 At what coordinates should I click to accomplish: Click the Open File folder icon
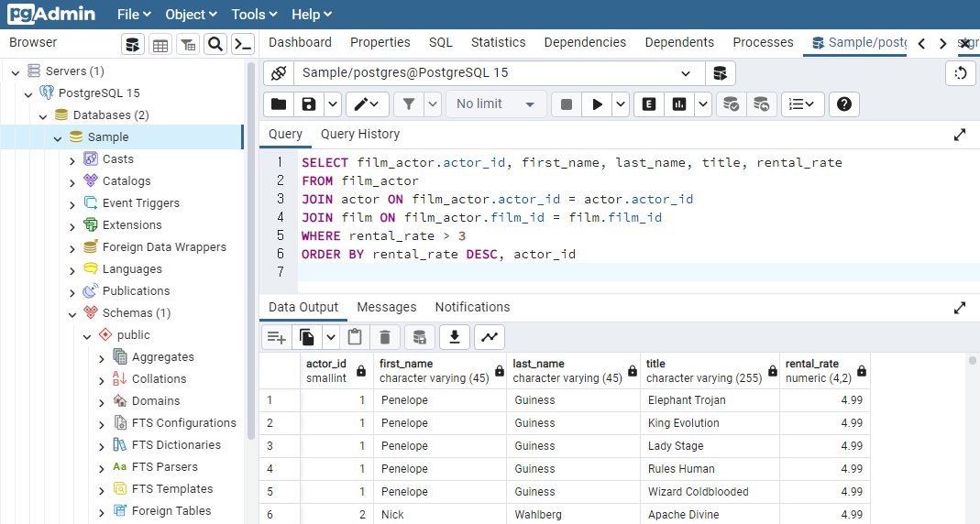point(279,104)
